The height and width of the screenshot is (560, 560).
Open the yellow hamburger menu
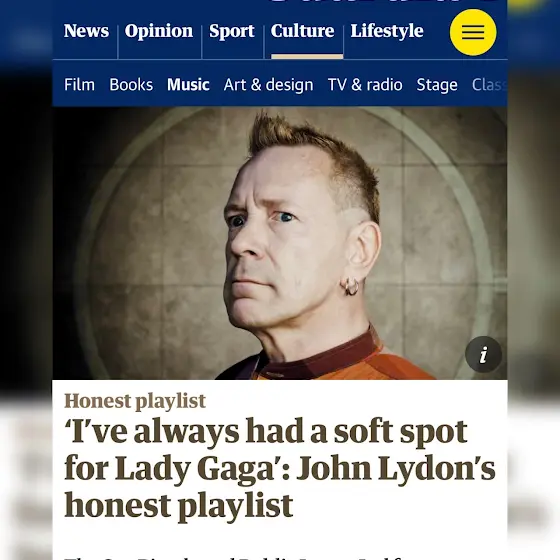[473, 32]
